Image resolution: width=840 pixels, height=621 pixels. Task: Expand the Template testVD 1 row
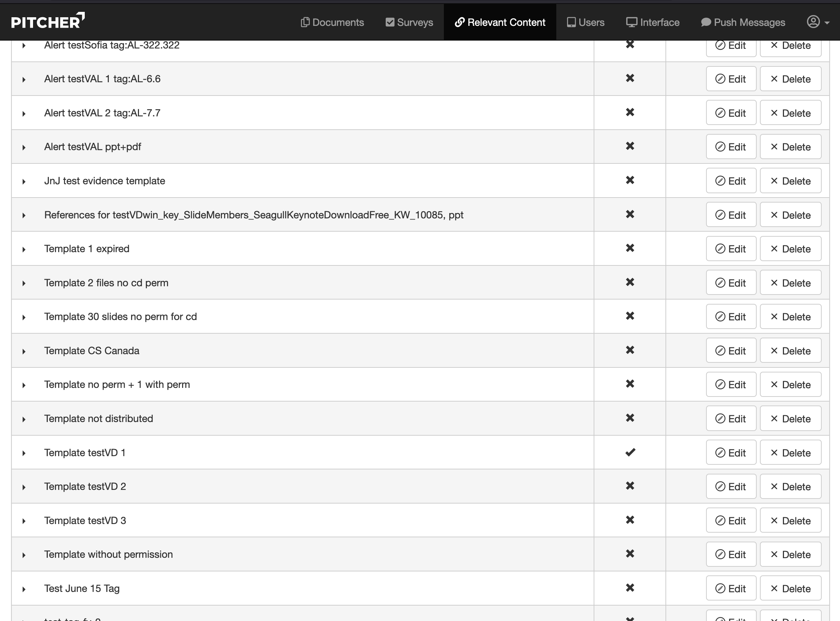point(24,453)
